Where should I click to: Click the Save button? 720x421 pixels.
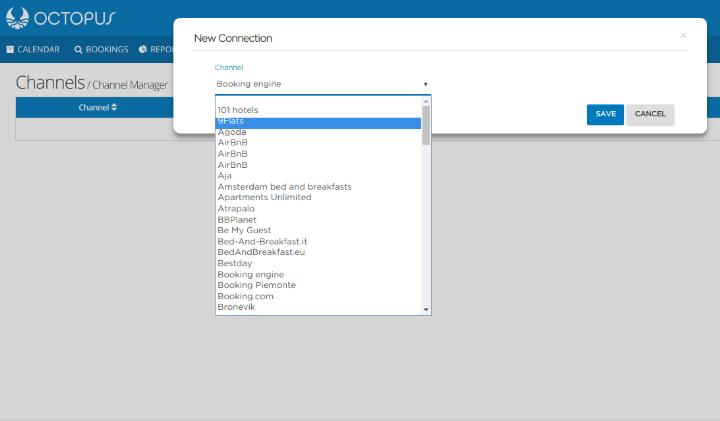pyautogui.click(x=605, y=114)
